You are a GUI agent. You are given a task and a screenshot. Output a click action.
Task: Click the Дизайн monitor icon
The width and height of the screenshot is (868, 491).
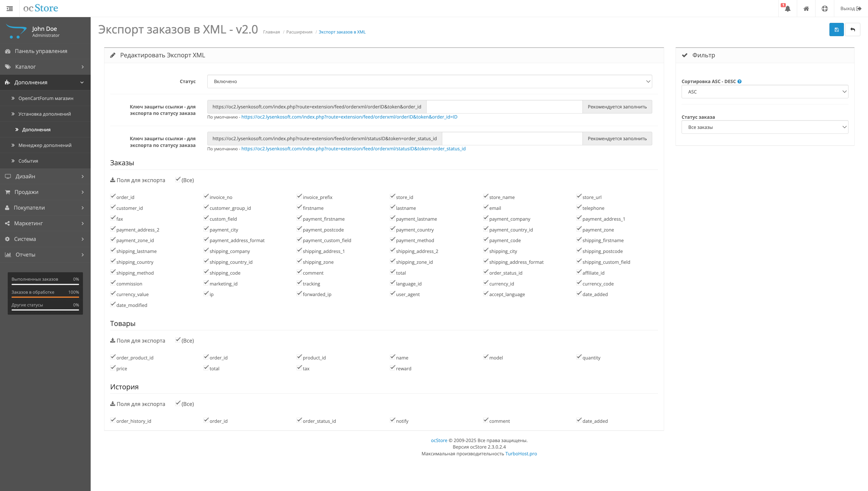click(8, 176)
